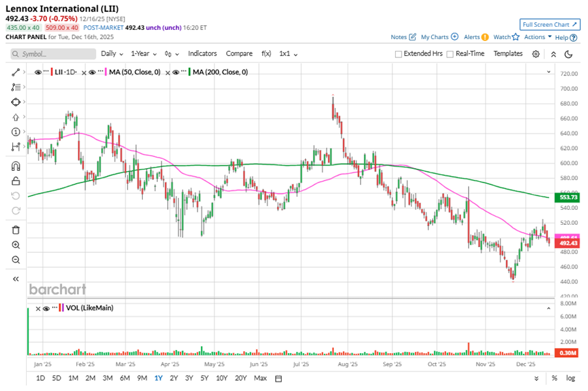
Task: Click the VOL color swatch
Action: click(61, 308)
